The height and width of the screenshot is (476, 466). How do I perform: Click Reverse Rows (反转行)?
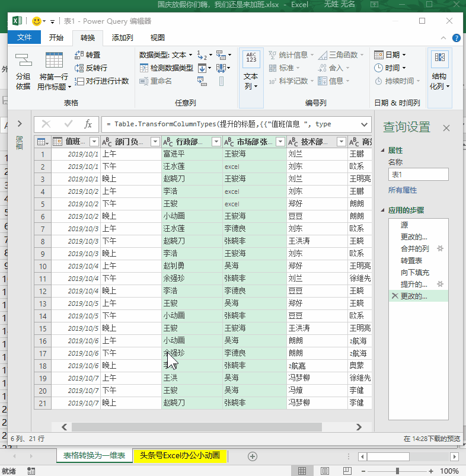[x=91, y=68]
